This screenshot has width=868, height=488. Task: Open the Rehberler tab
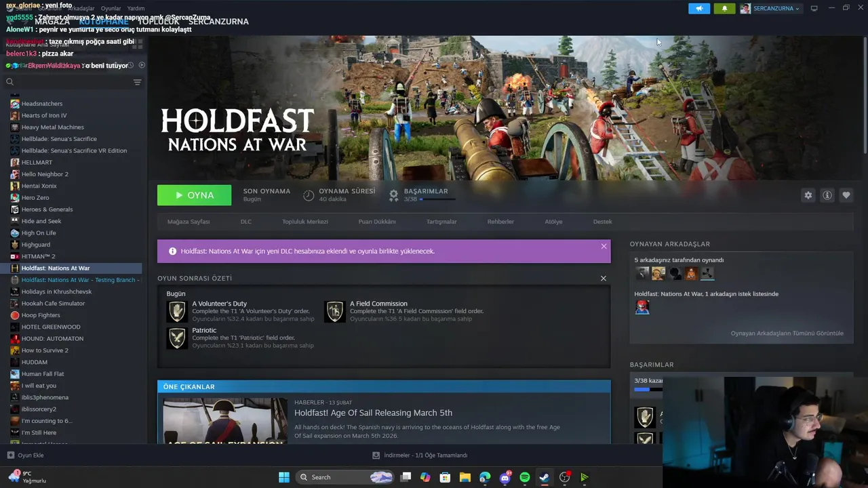click(500, 222)
